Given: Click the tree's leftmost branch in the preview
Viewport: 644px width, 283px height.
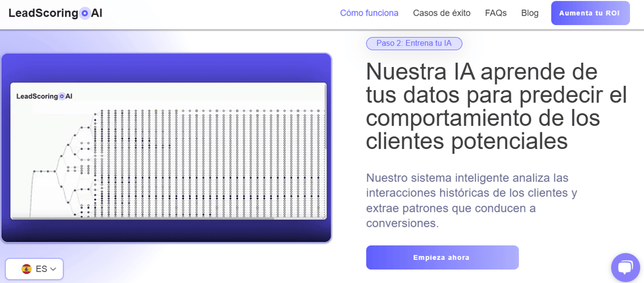Looking at the screenshot, I should pos(33,188).
